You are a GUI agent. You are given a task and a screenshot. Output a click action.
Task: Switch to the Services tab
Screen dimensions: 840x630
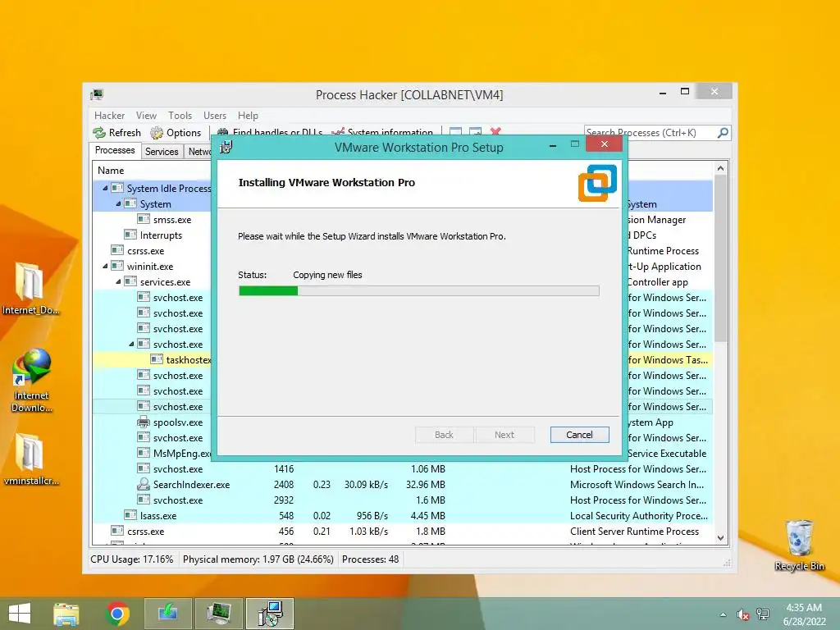pyautogui.click(x=162, y=152)
